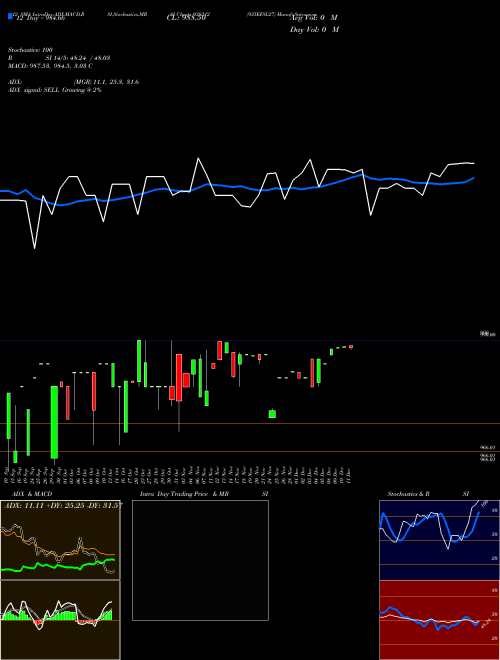
Task: Click the tall green candlestick near 30 Sep
Action: coord(54,422)
